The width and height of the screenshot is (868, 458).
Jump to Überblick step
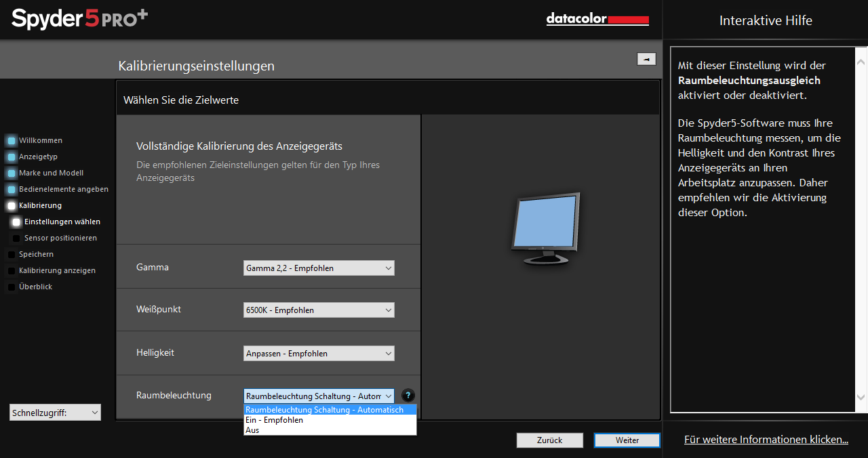click(x=30, y=287)
